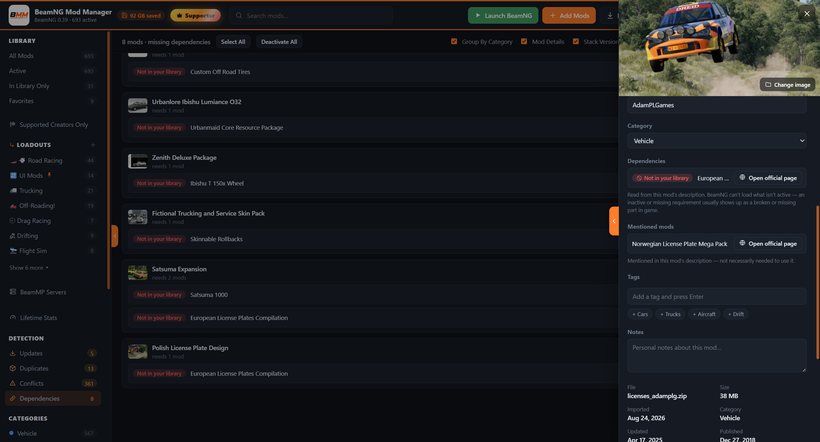Toggle Group By Category checkbox
820x442 pixels.
[x=454, y=42]
